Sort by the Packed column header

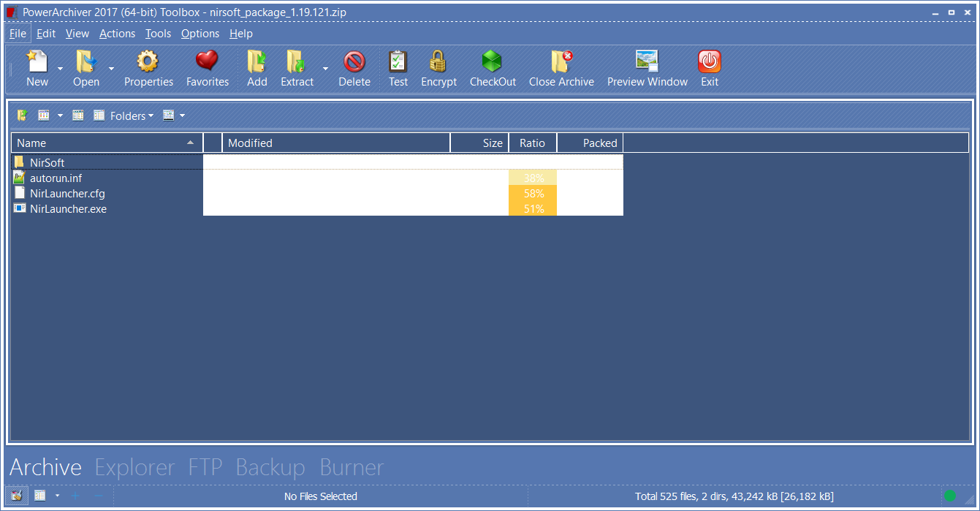590,143
